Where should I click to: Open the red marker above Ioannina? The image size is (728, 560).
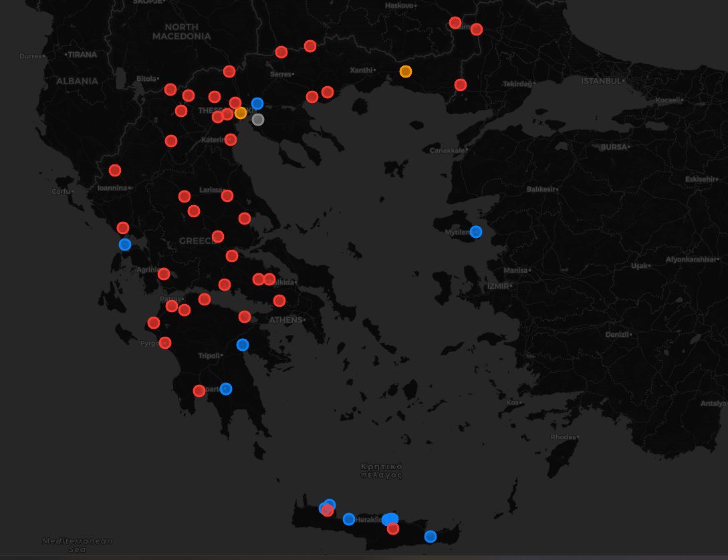coord(115,170)
